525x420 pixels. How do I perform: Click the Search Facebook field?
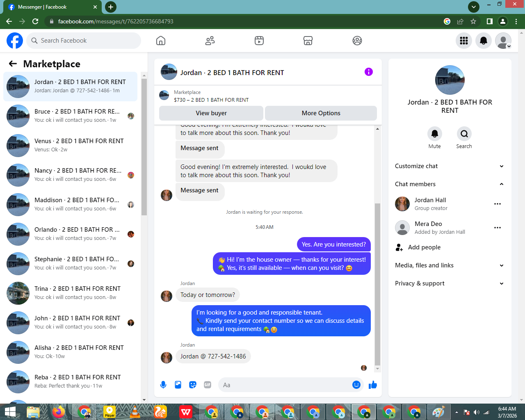click(x=84, y=41)
